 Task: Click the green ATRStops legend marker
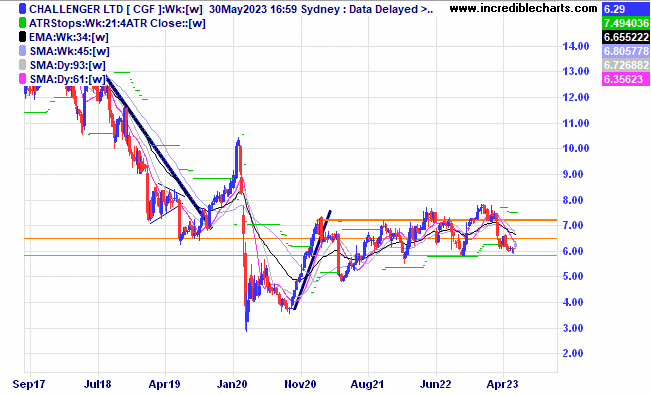point(22,23)
